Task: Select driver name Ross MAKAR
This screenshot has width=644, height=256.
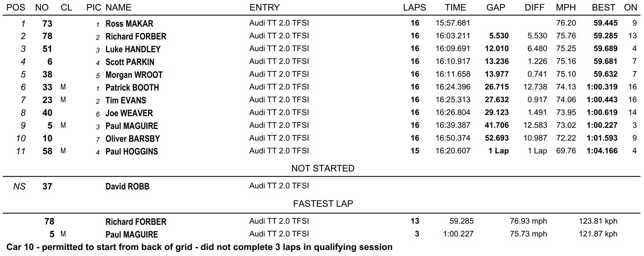Action: (129, 24)
